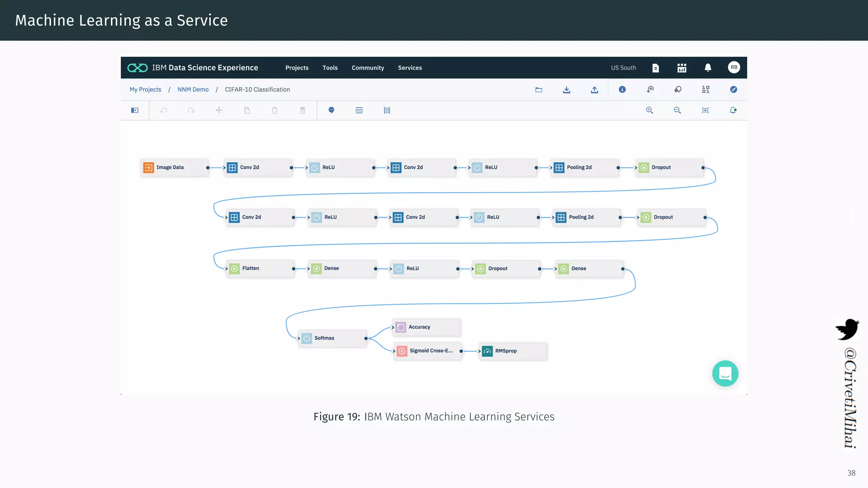868x488 pixels.
Task: Click the vertical arrange layout icon
Action: (x=387, y=110)
